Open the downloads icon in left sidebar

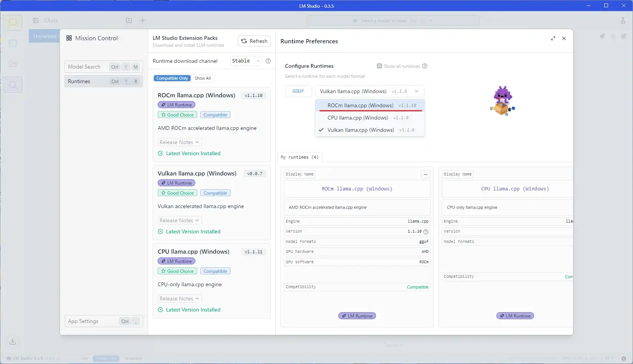coord(13,341)
